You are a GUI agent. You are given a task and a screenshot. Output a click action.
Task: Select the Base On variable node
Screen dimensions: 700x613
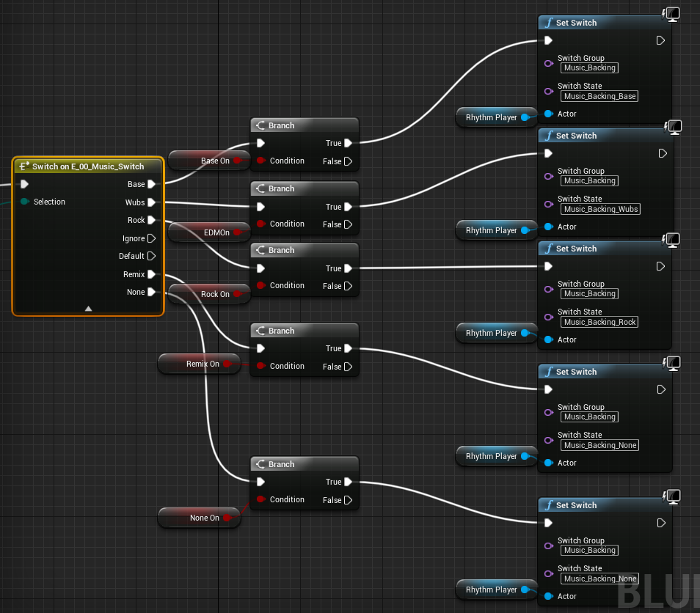(209, 161)
